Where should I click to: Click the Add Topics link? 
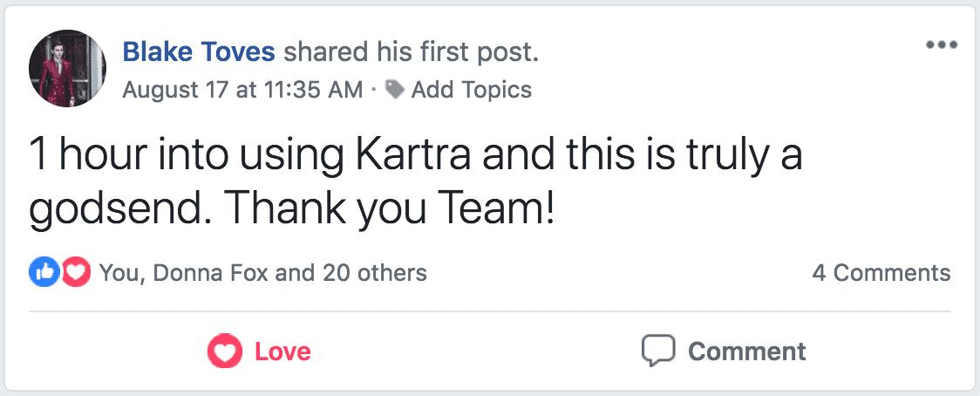coord(471,89)
